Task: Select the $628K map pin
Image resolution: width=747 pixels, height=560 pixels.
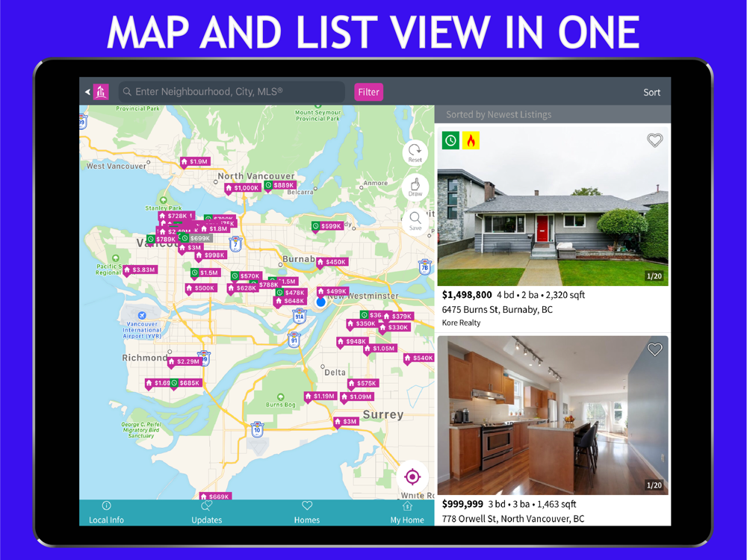Action: tap(243, 288)
